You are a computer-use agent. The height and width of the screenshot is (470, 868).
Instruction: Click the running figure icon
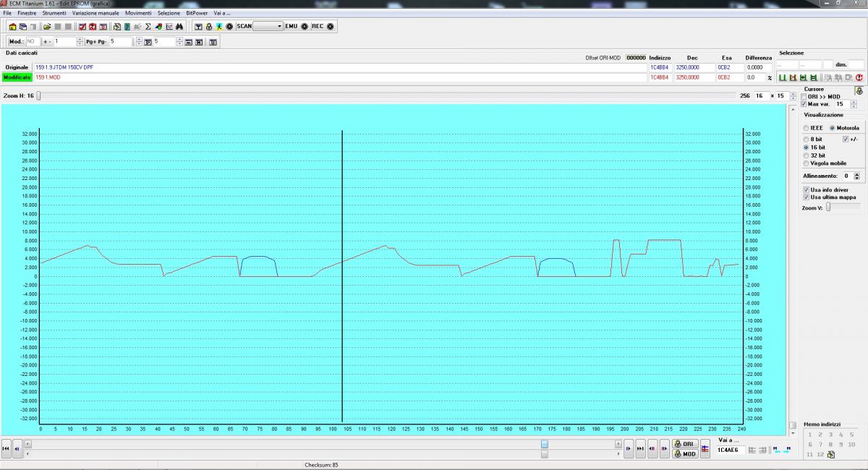218,27
